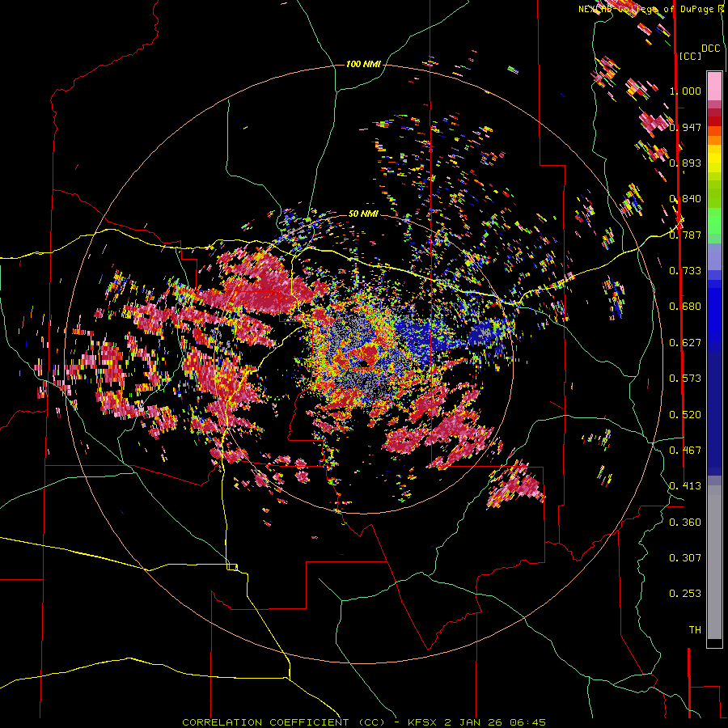
Task: Click the 0.253 scale value
Action: coord(685,594)
